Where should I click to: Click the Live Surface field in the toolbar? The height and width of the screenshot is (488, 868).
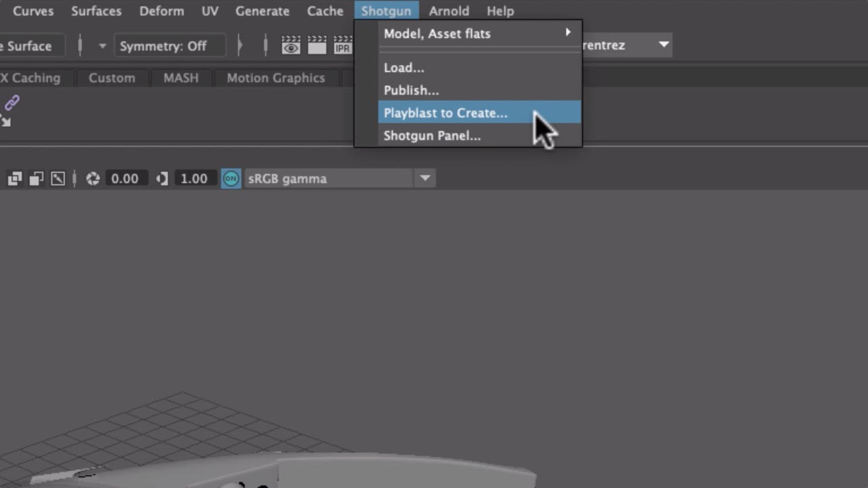tap(33, 46)
